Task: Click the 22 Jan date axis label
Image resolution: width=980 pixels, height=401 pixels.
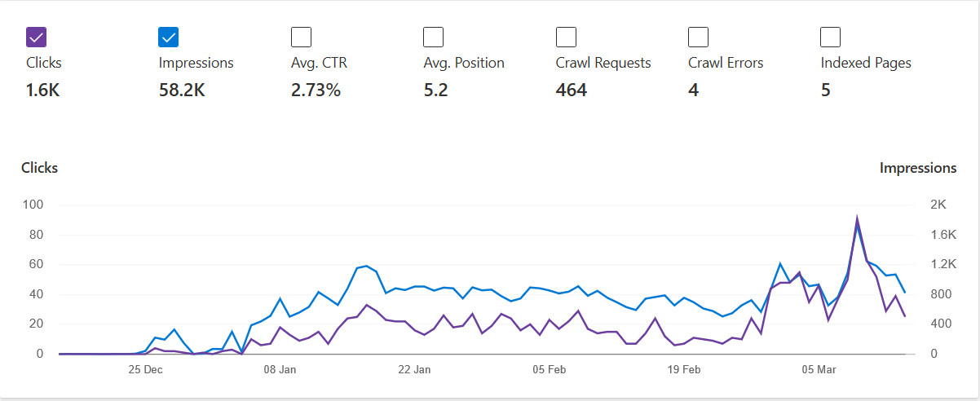Action: point(415,370)
